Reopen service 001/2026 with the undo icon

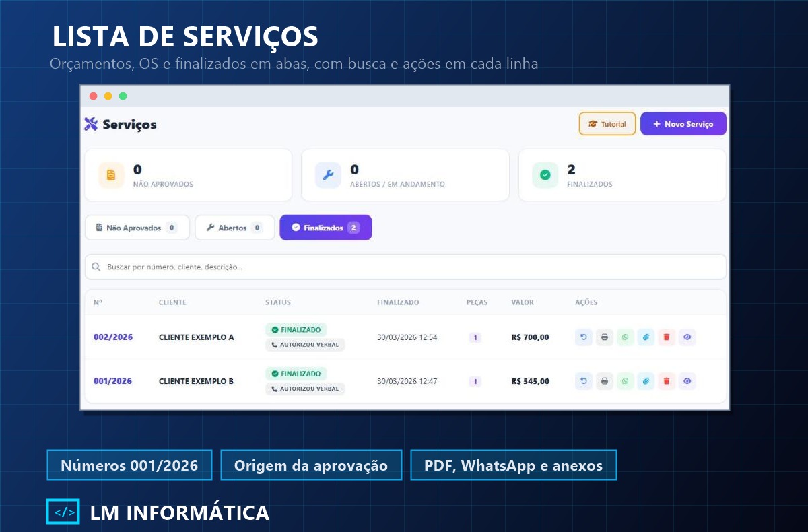pos(584,381)
